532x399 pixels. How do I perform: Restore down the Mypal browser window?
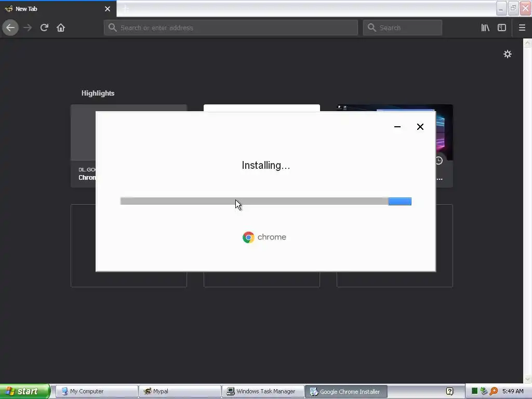513,9
